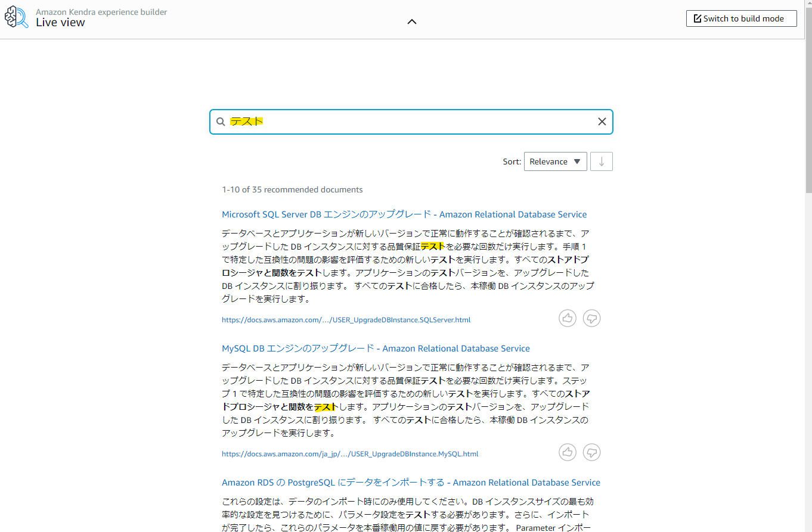Give thumbs down to the SQL Server result
The height and width of the screenshot is (532, 812).
(591, 318)
